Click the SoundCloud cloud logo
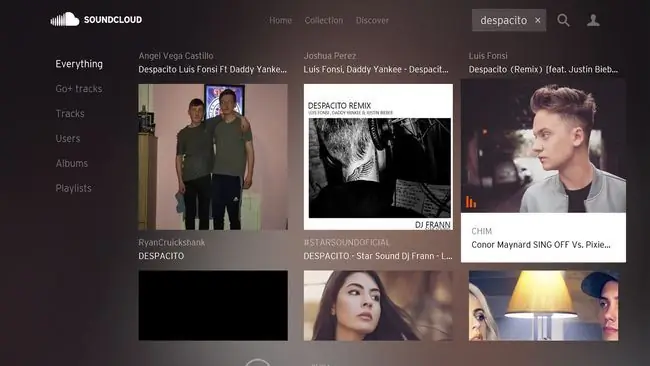 (65, 19)
